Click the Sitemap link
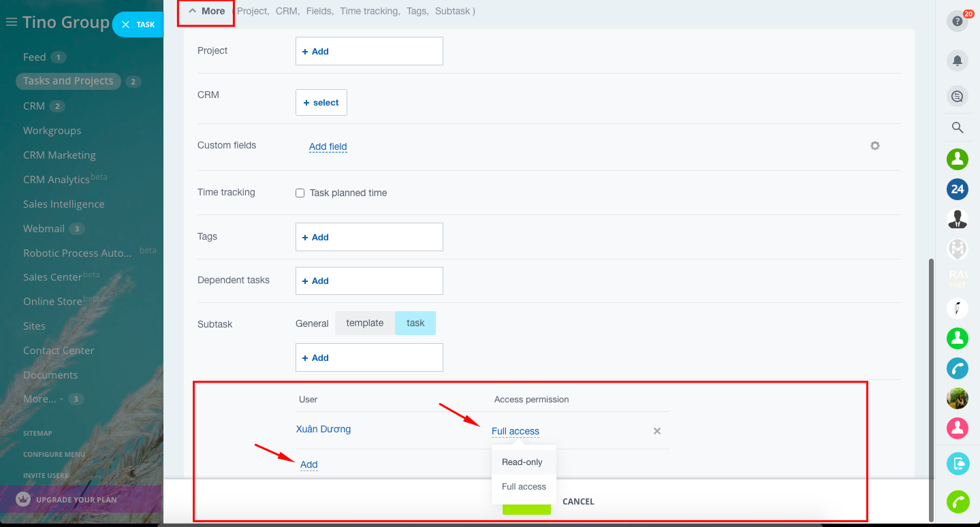Viewport: 980px width, 527px height. tap(37, 433)
